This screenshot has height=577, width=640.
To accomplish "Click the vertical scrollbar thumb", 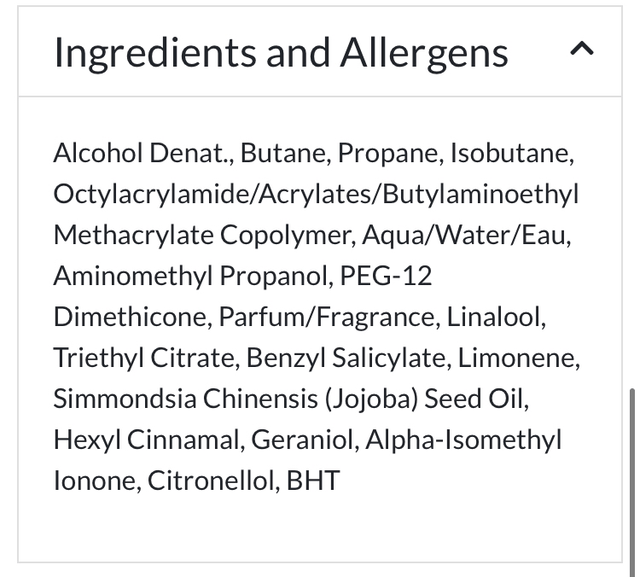I will pyautogui.click(x=631, y=470).
